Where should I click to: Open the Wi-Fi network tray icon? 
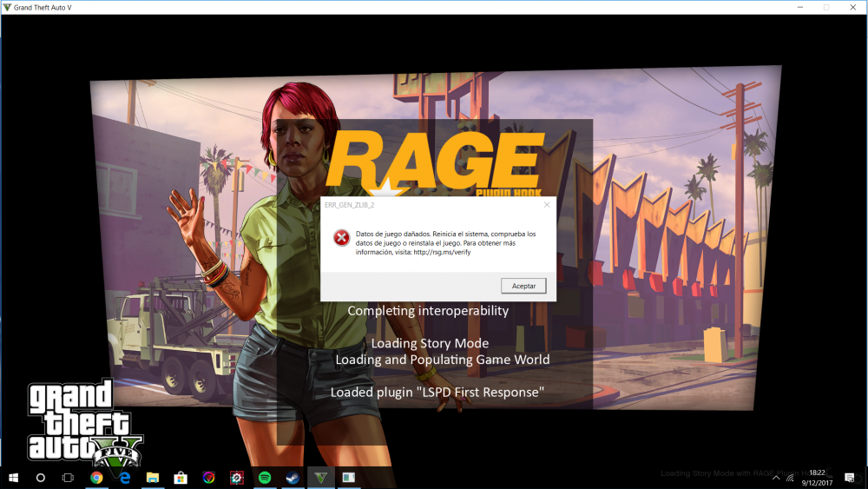(791, 478)
